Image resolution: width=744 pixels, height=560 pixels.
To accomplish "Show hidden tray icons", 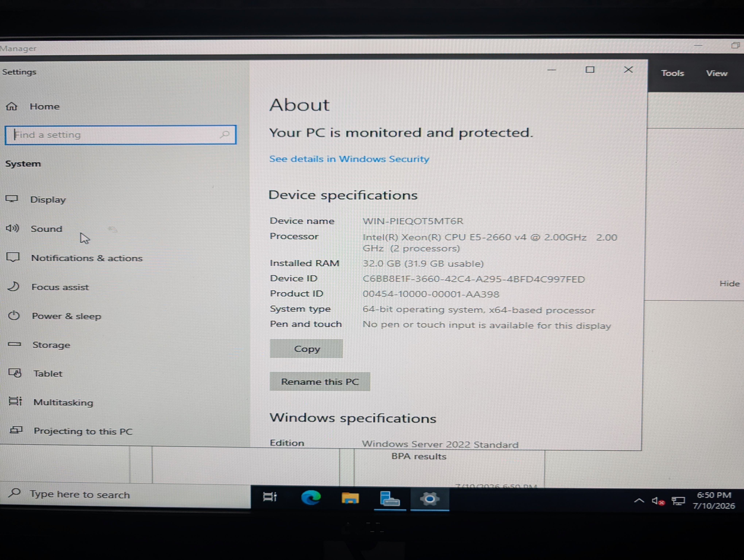I will pos(639,501).
